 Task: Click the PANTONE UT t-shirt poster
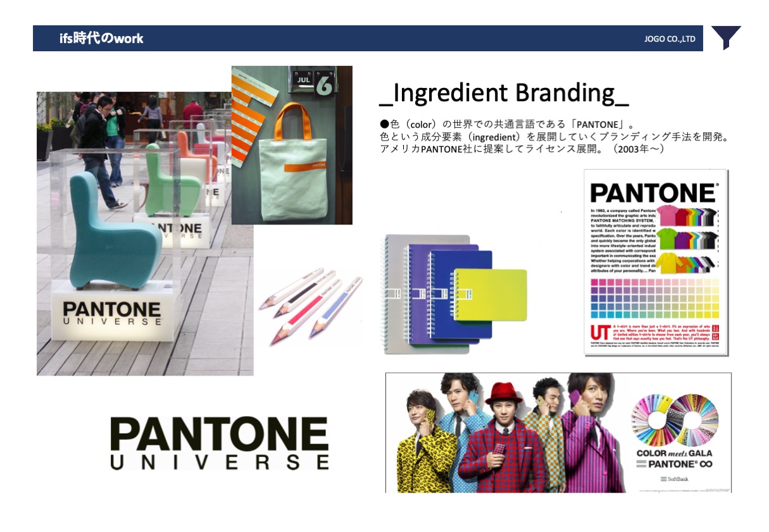click(x=656, y=263)
